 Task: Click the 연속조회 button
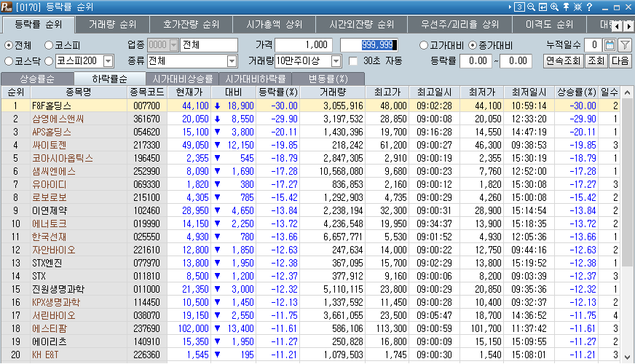(564, 61)
